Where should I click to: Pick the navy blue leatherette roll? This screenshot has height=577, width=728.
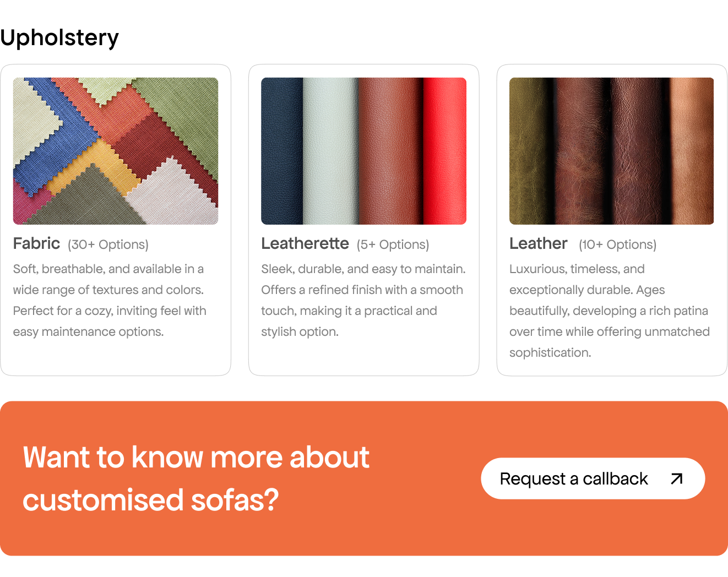pyautogui.click(x=282, y=151)
